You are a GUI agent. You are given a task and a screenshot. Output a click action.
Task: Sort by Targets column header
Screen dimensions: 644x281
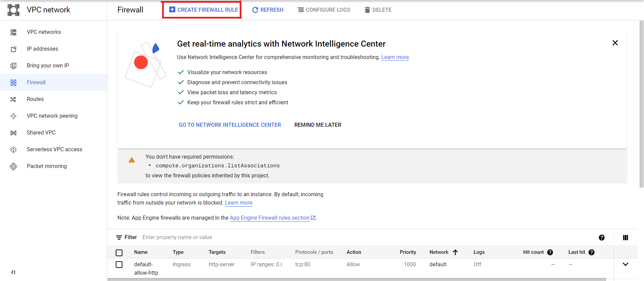(x=217, y=252)
